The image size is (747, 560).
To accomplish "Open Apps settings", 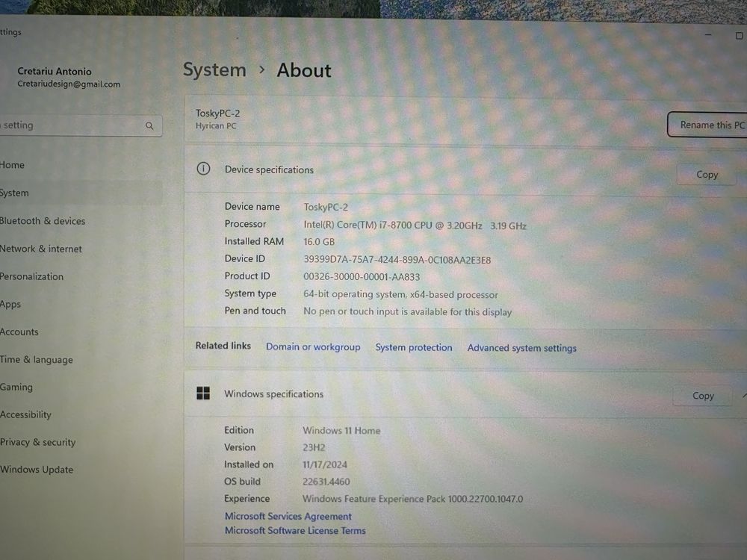I will coord(10,304).
